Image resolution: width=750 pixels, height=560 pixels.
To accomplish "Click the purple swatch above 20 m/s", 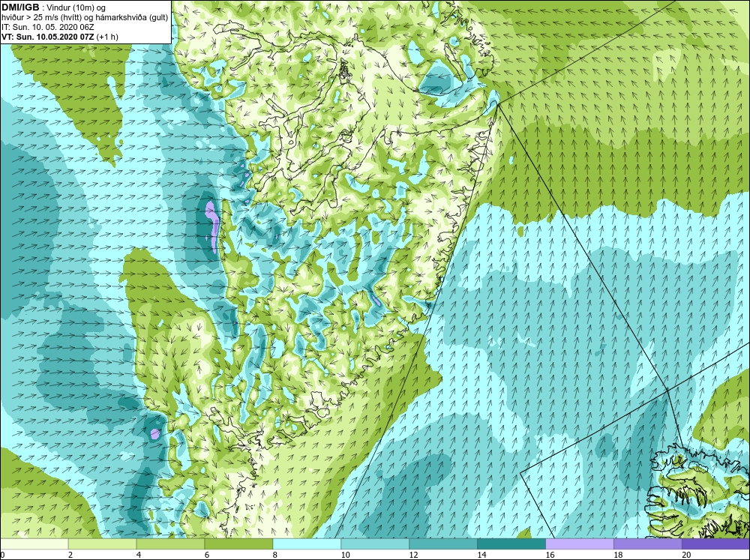I will [715, 544].
